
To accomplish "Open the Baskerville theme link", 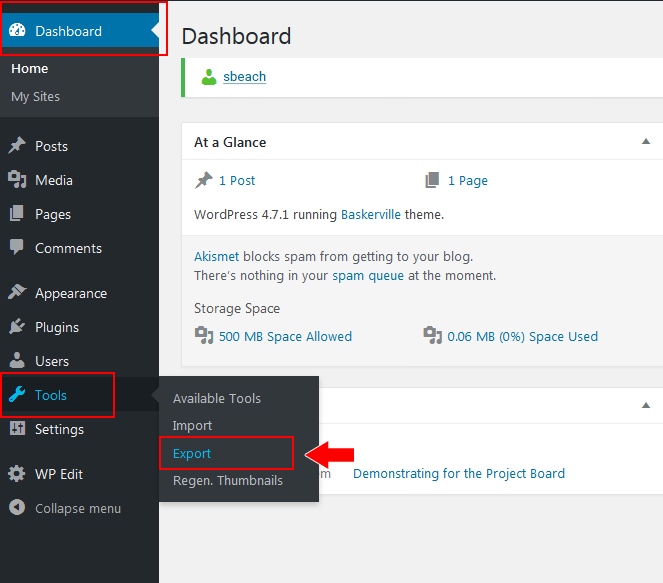I will click(371, 215).
